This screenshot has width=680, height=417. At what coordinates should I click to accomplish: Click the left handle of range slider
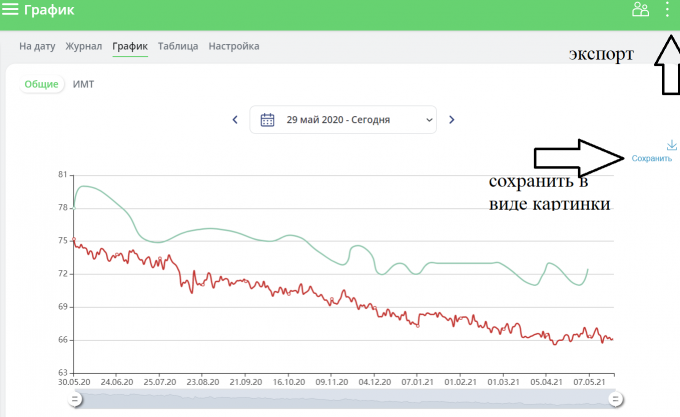(x=74, y=400)
